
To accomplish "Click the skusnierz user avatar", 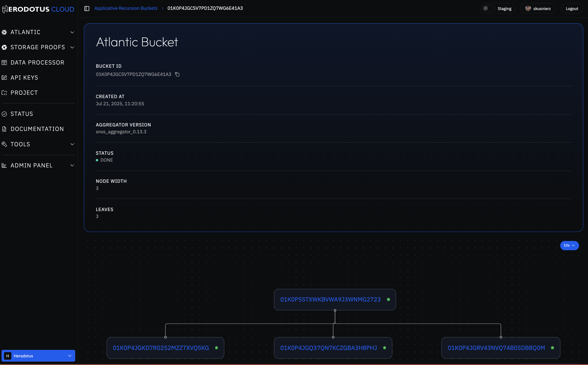I will coord(528,8).
